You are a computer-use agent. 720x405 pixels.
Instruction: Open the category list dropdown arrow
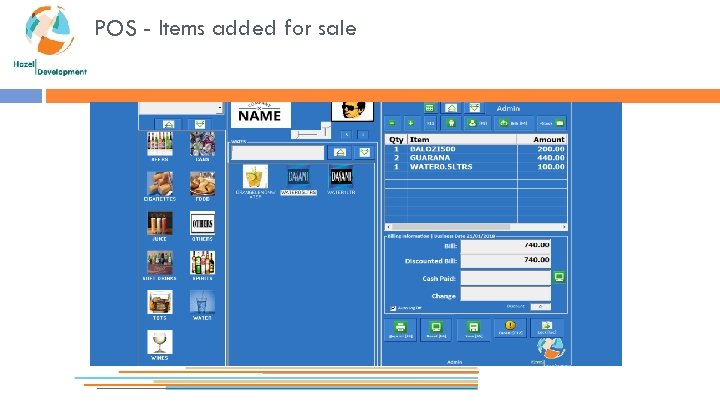tap(220, 108)
